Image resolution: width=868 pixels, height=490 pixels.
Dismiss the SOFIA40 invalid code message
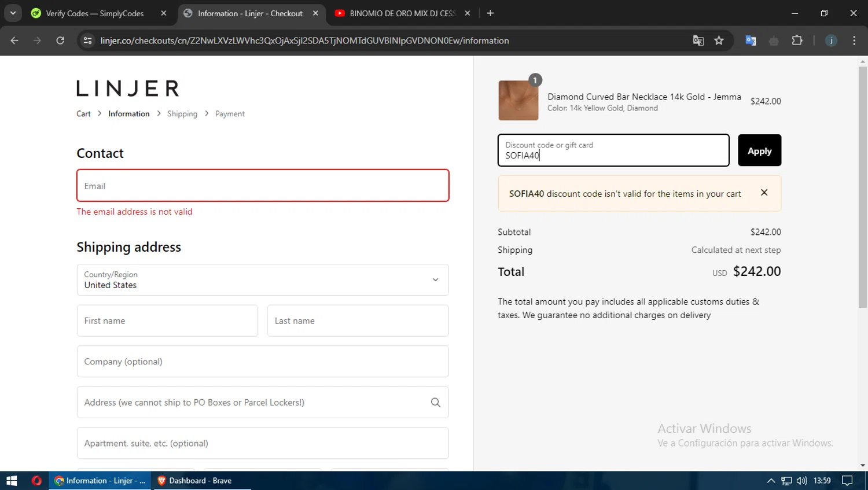pos(764,193)
